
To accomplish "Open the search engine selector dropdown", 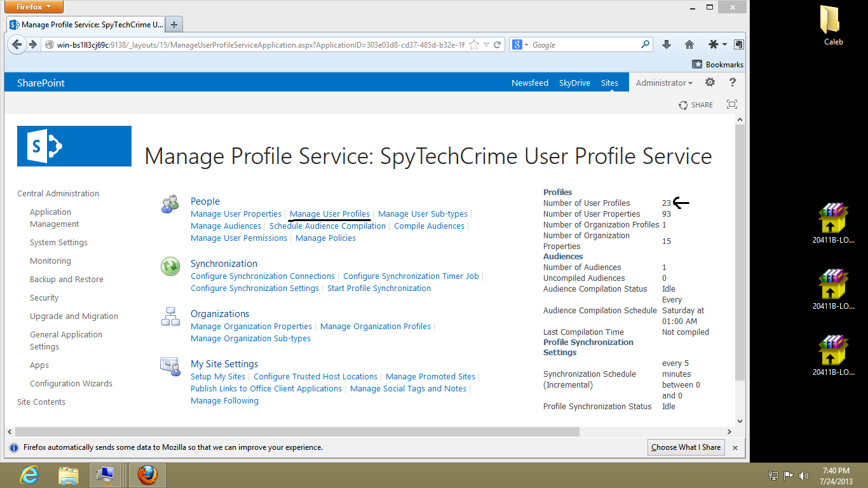I will [x=520, y=44].
